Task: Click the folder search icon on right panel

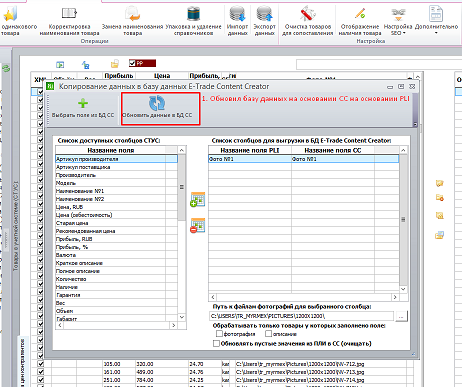Action: click(x=439, y=215)
